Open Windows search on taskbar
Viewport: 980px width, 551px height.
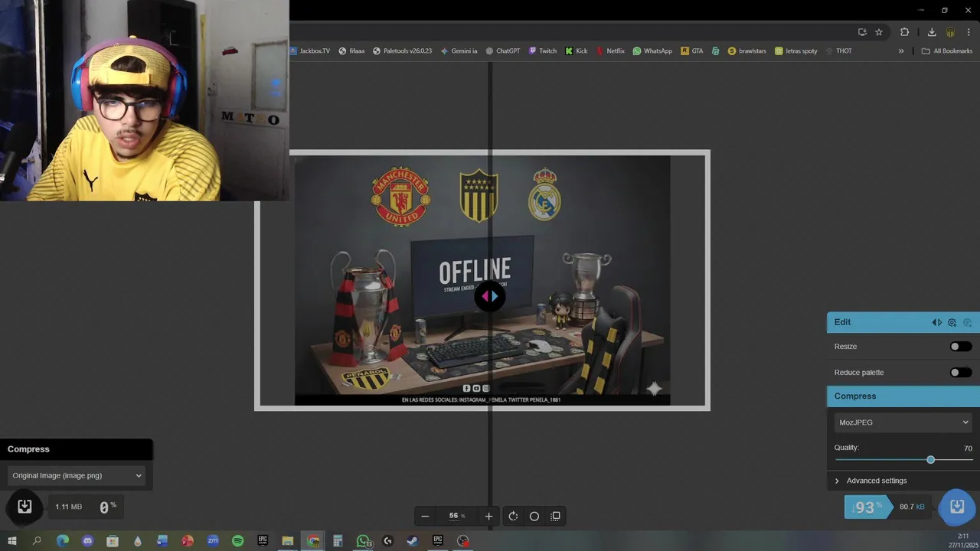click(37, 540)
